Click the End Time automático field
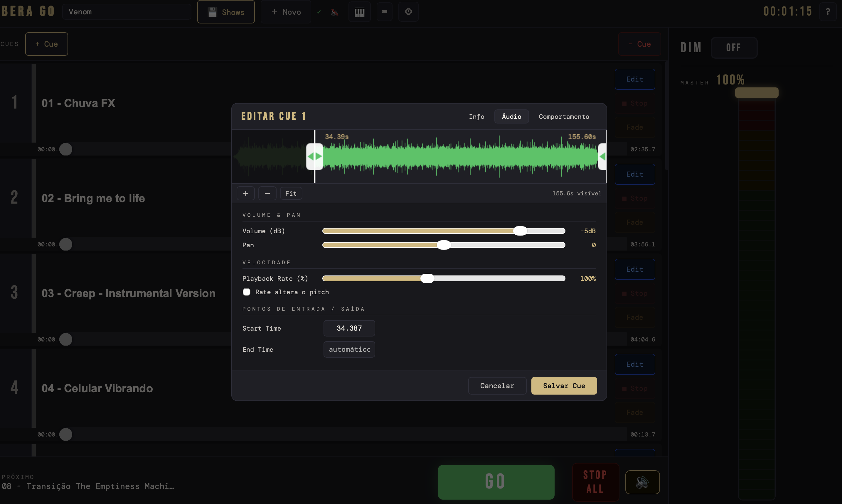The height and width of the screenshot is (504, 842). point(349,349)
